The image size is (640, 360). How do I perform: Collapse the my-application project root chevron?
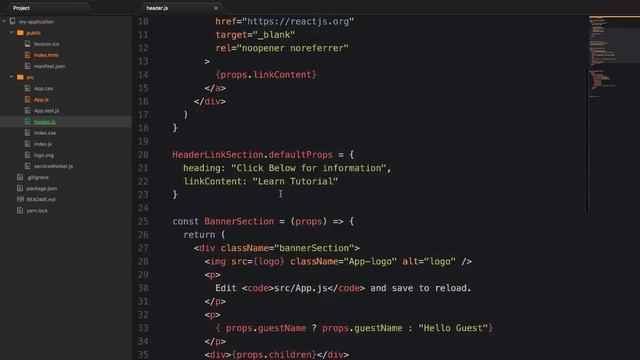(x=4, y=21)
